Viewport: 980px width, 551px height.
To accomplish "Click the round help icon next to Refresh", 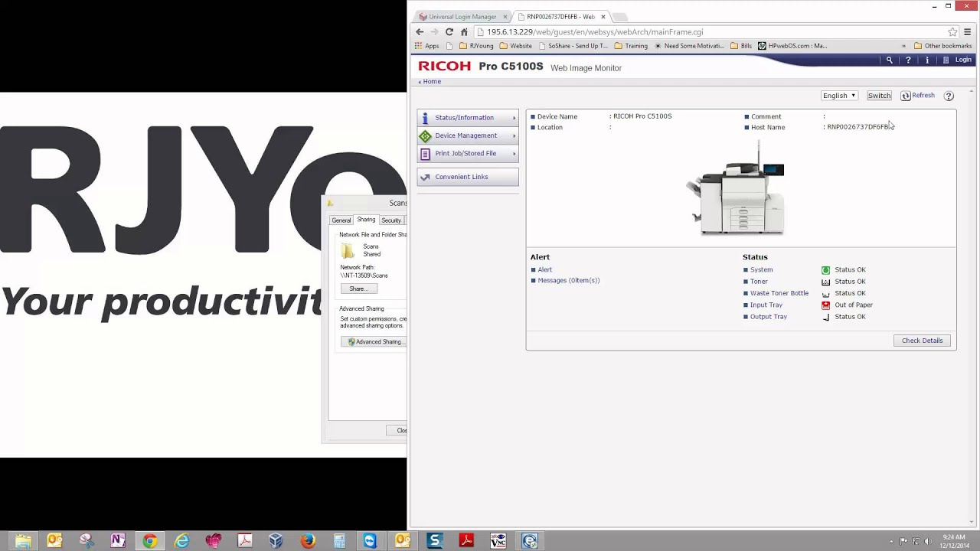I will pyautogui.click(x=949, y=96).
